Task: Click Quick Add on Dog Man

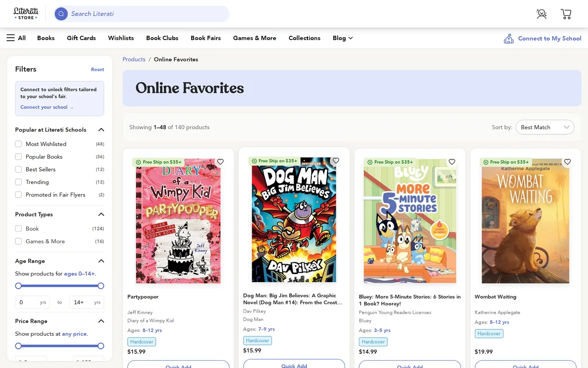Action: coord(294,364)
